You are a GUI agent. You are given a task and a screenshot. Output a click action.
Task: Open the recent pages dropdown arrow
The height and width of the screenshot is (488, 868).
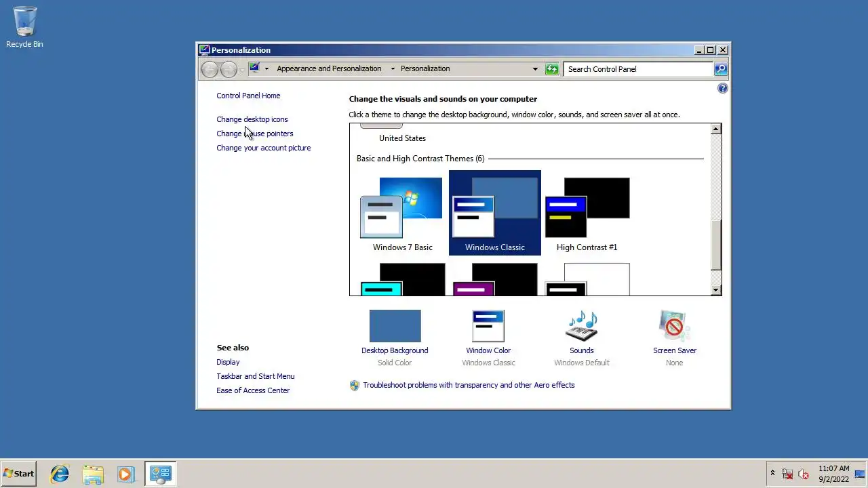coord(242,69)
